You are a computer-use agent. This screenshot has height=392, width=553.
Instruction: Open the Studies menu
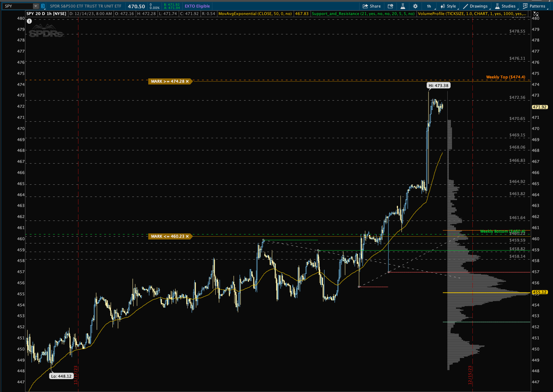point(505,6)
